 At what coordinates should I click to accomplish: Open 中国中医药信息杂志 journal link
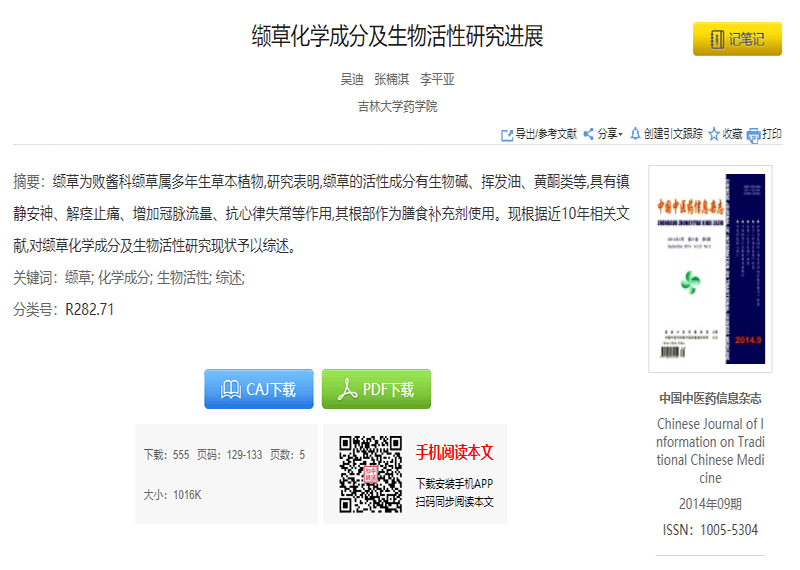(710, 397)
